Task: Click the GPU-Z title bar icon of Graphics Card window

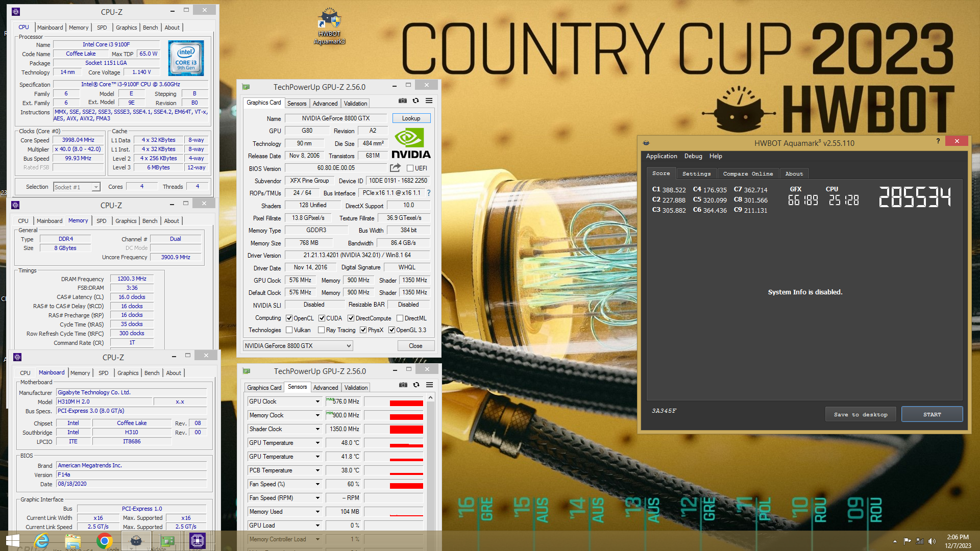Action: pos(246,87)
